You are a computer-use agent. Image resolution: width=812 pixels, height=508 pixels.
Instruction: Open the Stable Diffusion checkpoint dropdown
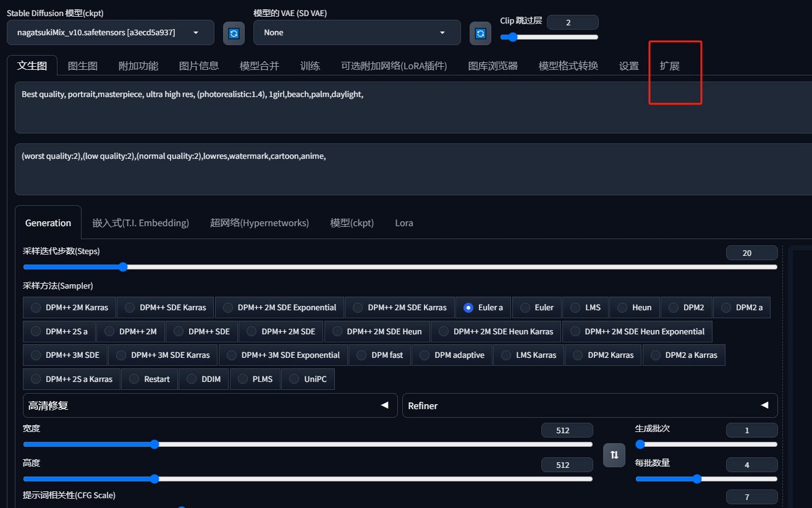coord(111,33)
